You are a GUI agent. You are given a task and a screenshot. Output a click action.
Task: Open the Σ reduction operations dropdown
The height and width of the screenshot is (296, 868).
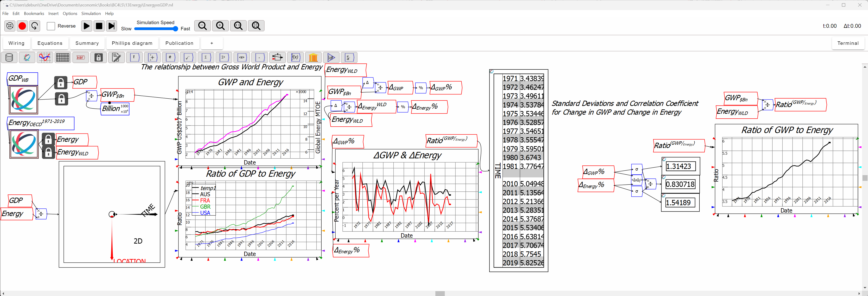pos(206,57)
